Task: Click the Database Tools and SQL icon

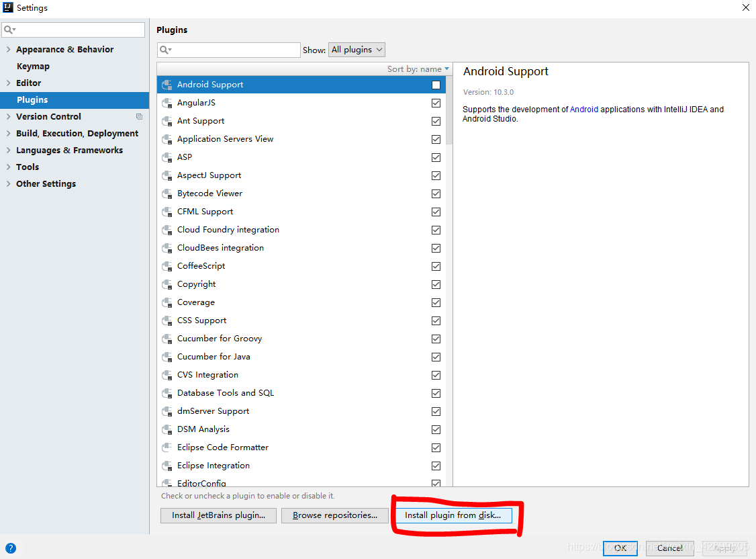Action: pos(167,393)
